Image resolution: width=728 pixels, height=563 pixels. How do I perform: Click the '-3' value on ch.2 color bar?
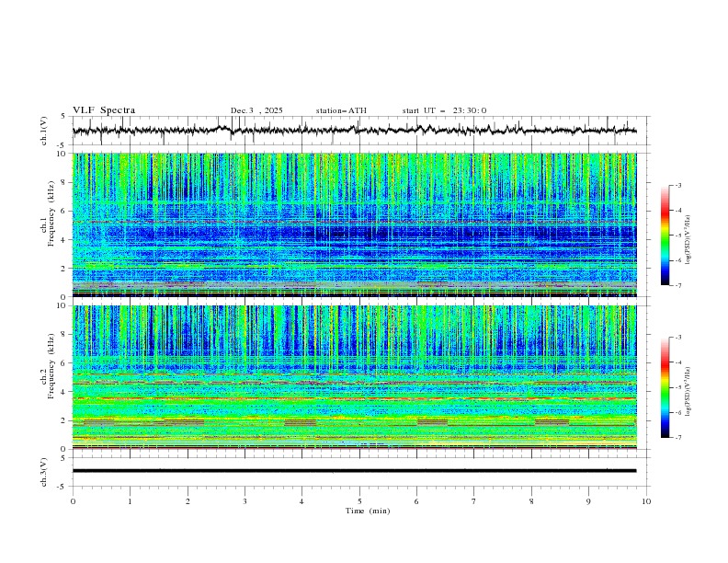pos(678,338)
